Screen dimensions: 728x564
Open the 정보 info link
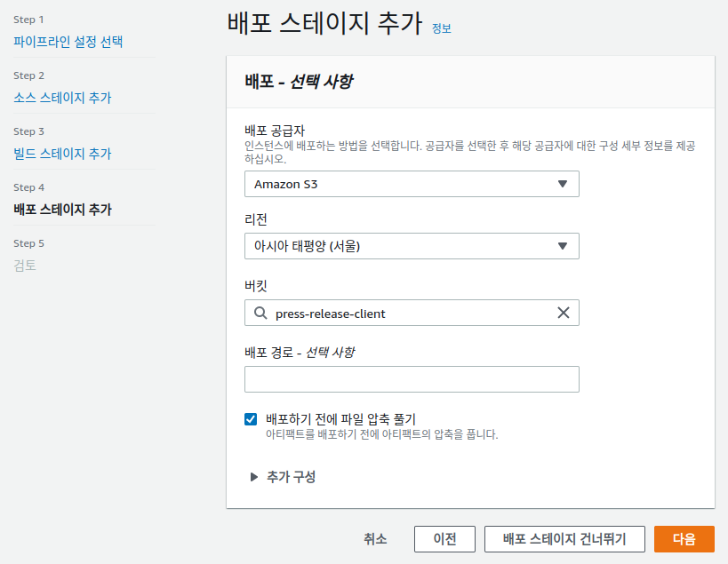click(442, 28)
